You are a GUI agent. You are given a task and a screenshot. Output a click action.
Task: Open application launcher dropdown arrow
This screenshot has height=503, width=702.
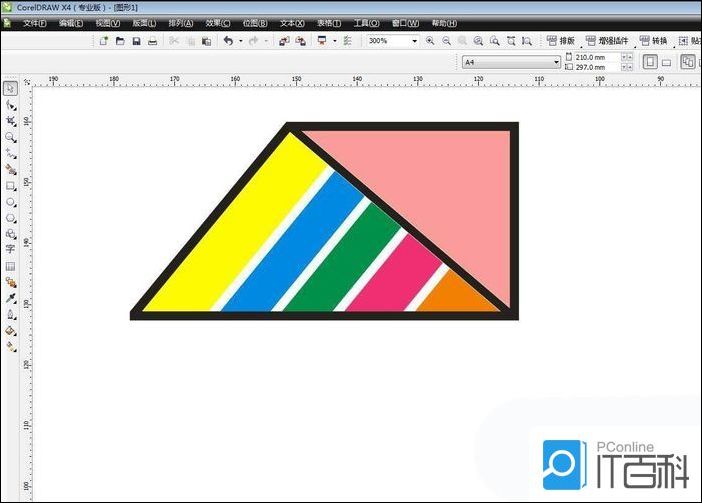(x=335, y=41)
